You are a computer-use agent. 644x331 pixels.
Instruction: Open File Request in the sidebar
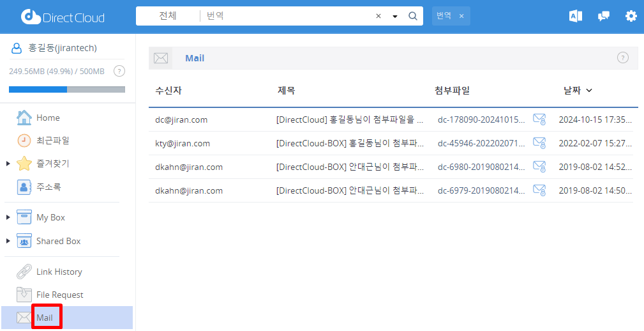59,295
